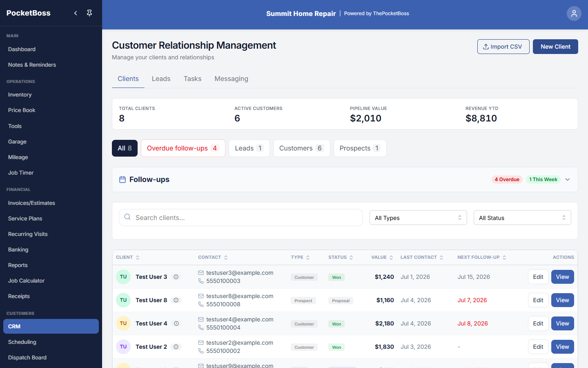Open the user profile avatar menu
Screen dimensions: 588x368
click(x=574, y=13)
